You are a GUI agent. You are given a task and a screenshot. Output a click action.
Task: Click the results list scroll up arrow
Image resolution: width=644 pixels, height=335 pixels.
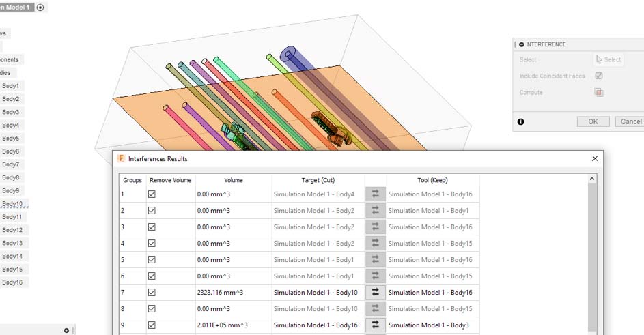coord(591,179)
